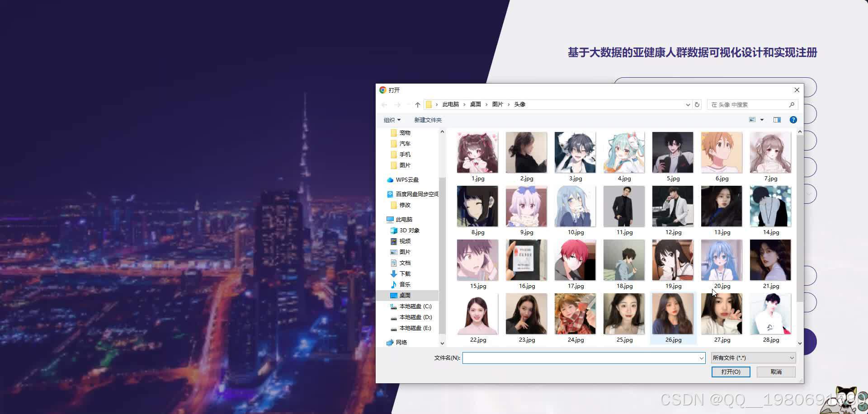
Task: Click the search magnifier in the search box
Action: [792, 104]
